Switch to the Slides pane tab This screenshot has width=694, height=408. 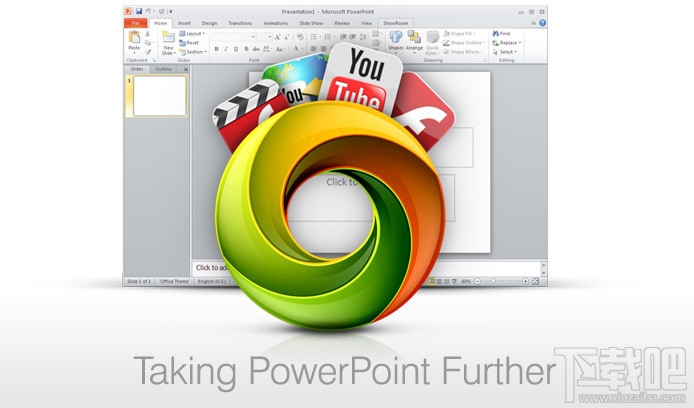coord(137,69)
